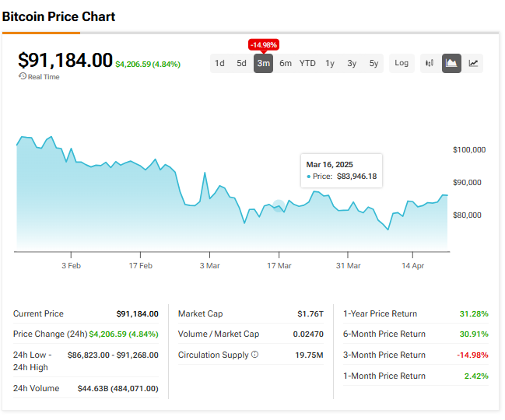Click the 6-Month Price Return 30.91%
The width and height of the screenshot is (505, 420).
tap(474, 334)
